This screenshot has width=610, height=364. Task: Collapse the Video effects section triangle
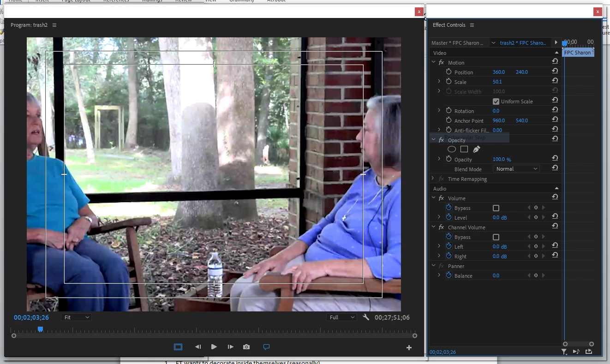(x=556, y=53)
